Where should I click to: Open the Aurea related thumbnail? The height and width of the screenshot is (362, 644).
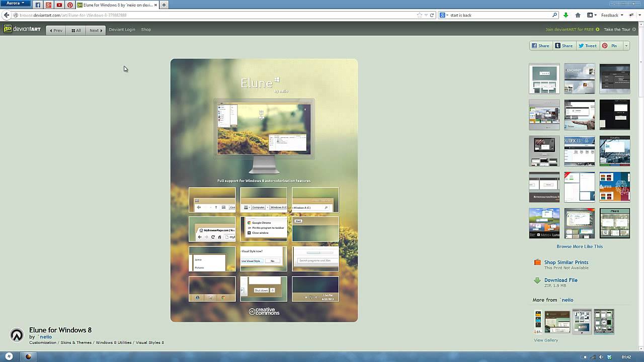[x=614, y=188]
